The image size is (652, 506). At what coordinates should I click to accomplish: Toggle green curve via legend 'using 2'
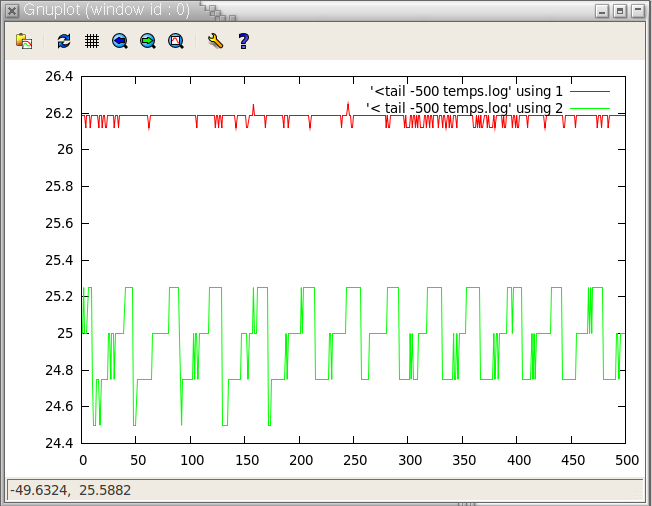464,108
